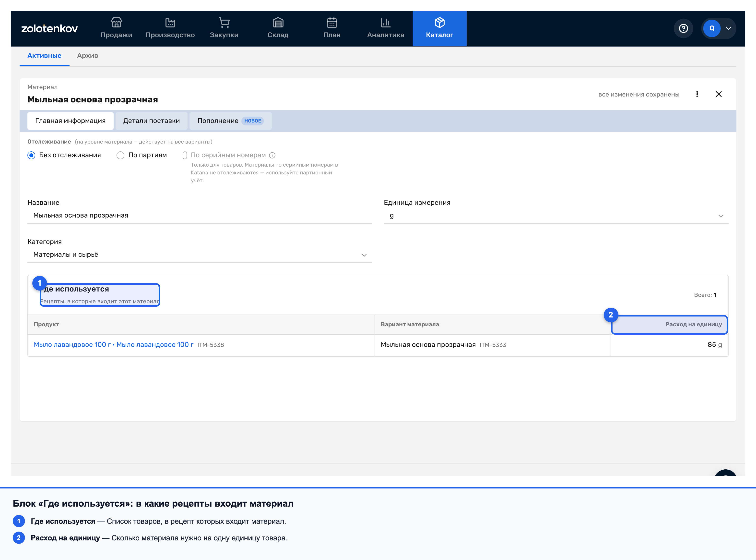Switch to the Архив tab
Screen dimensions: 756x560
pyautogui.click(x=87, y=56)
